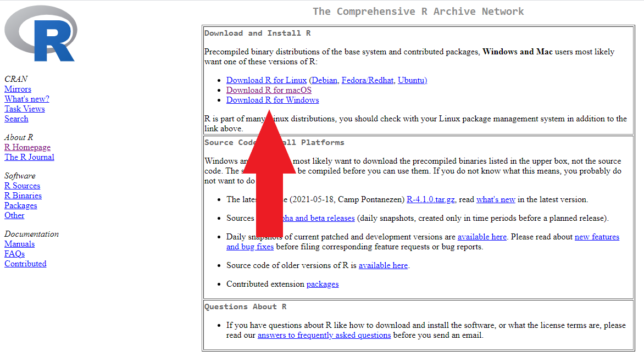644x357 pixels.
Task: Click Download R for Linux
Action: pyautogui.click(x=267, y=80)
